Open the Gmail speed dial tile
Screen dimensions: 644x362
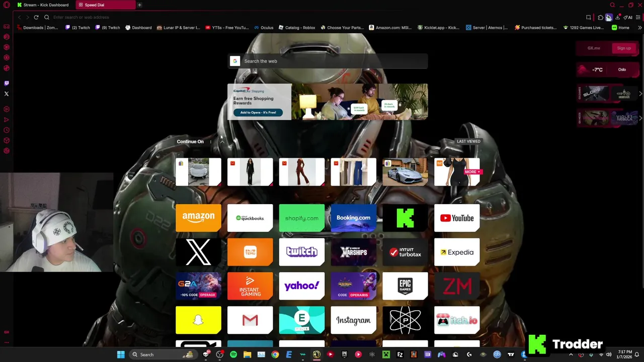click(250, 320)
